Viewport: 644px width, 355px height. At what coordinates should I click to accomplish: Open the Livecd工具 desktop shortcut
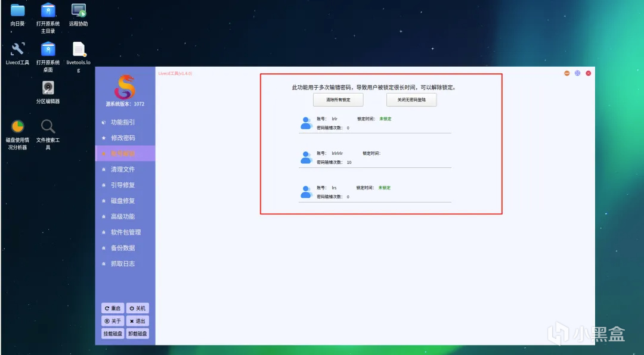click(17, 49)
